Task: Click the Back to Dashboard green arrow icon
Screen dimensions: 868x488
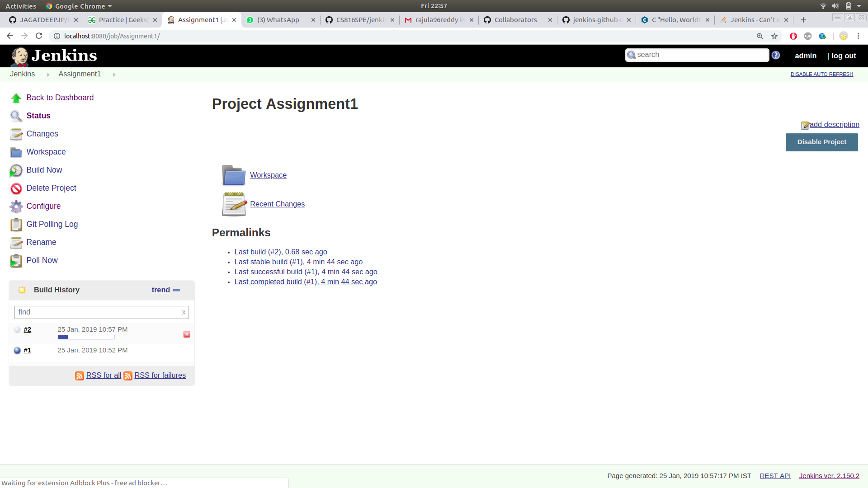Action: [16, 98]
